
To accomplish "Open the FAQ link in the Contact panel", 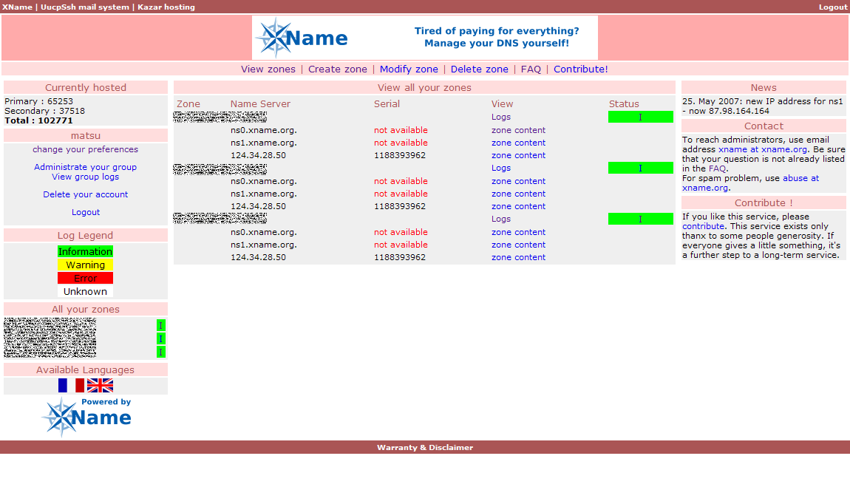I will click(x=717, y=168).
